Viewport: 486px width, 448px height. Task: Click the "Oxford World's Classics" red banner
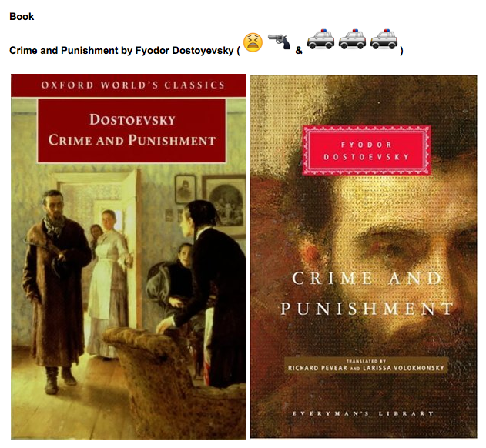click(x=129, y=85)
